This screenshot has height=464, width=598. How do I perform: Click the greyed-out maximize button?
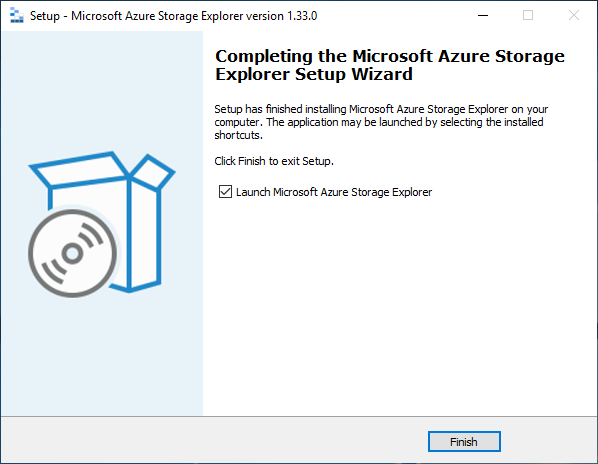click(528, 16)
